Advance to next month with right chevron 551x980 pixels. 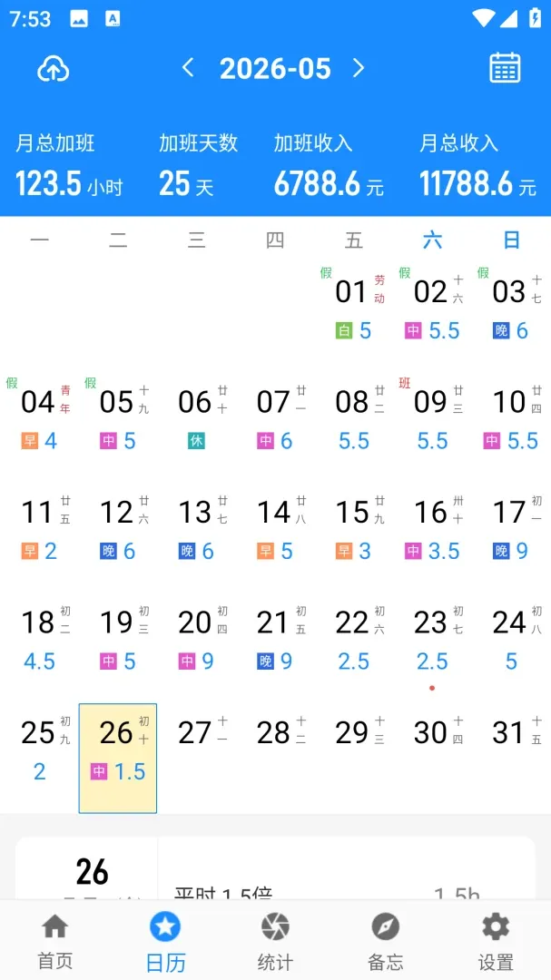tap(359, 67)
